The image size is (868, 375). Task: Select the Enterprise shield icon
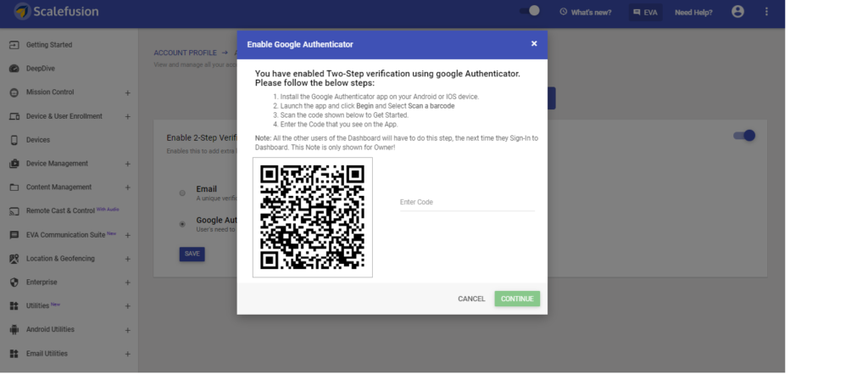[14, 283]
